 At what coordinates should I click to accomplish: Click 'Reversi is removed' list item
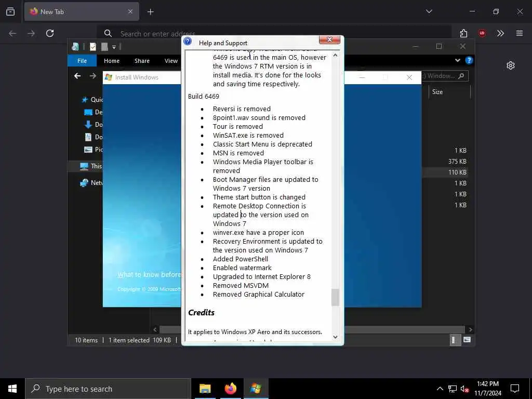(242, 109)
